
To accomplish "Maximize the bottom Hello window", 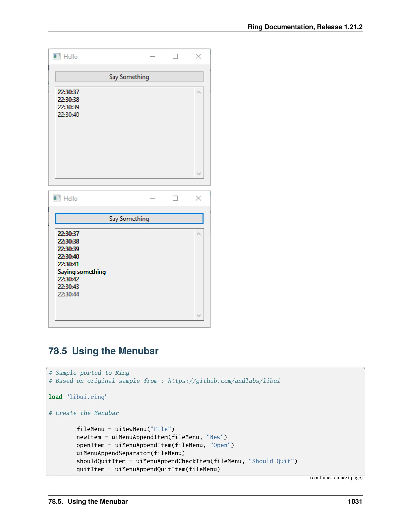I will [175, 198].
